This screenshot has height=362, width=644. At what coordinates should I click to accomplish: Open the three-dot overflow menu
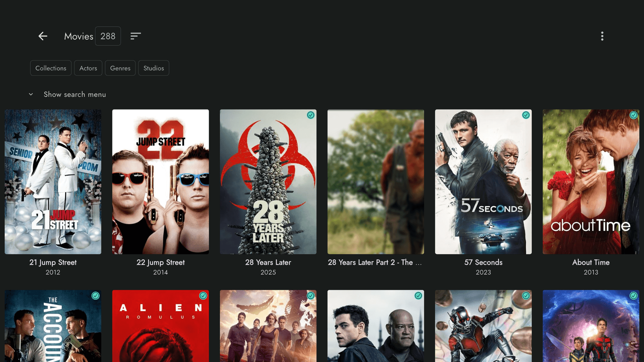pos(602,36)
